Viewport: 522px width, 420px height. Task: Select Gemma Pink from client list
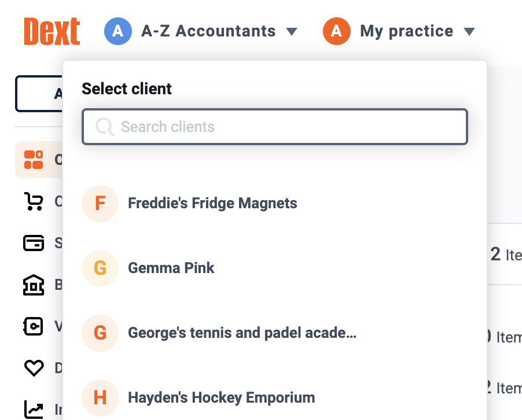pos(275,268)
